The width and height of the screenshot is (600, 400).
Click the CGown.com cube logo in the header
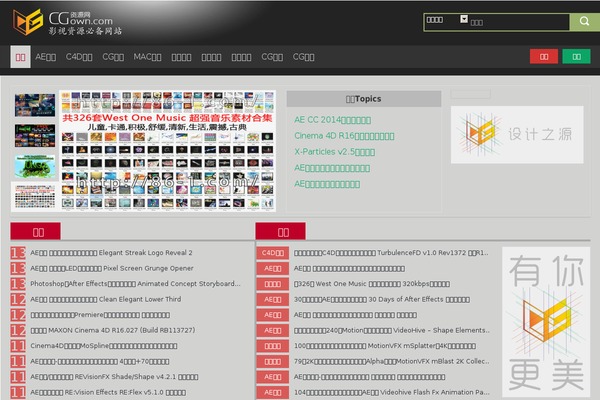(x=28, y=22)
